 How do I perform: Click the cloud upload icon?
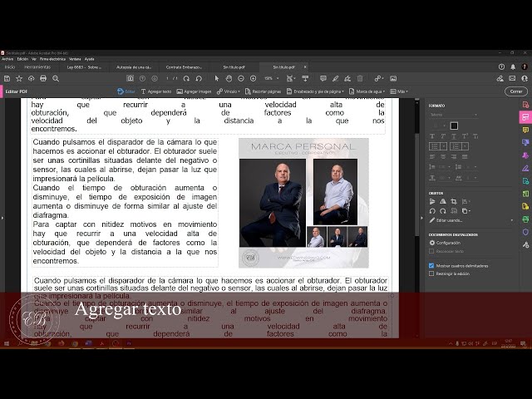click(32, 79)
